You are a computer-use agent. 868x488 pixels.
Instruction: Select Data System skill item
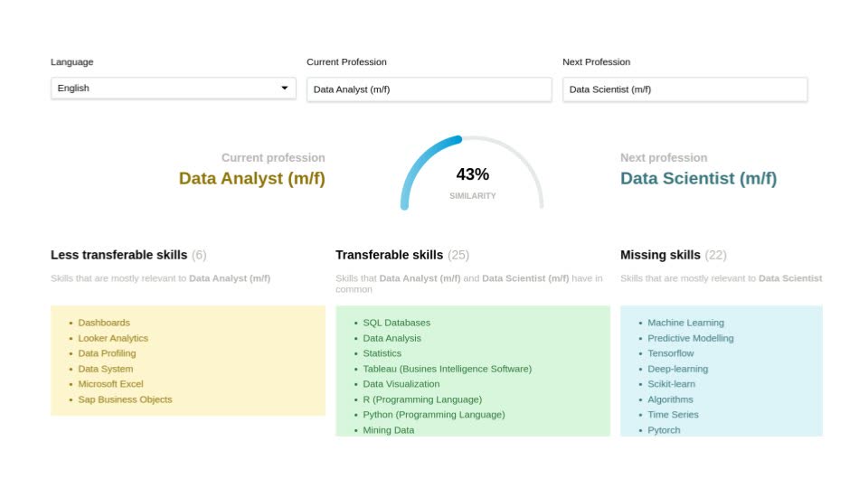(106, 369)
